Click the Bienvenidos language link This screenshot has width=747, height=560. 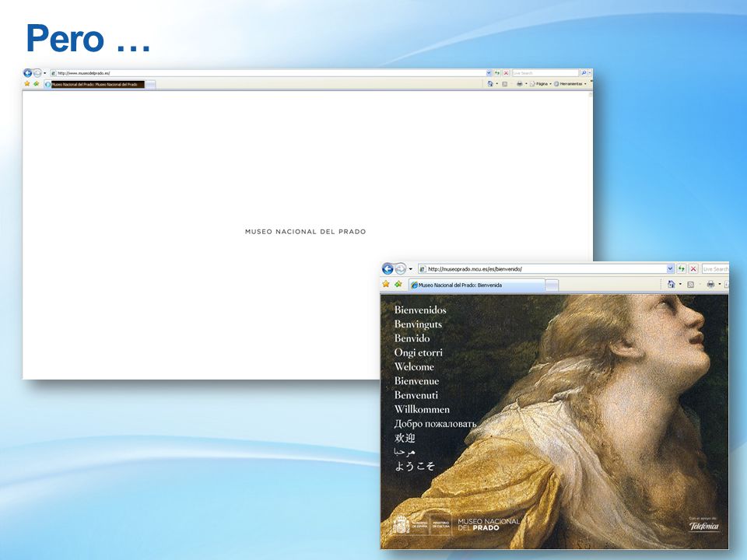pos(420,310)
